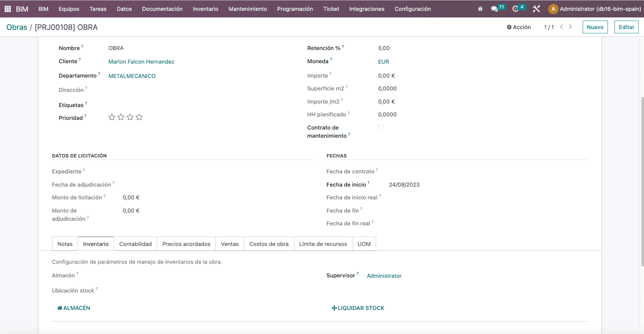Image resolution: width=644 pixels, height=334 pixels.
Task: Set priority to second star
Action: point(121,117)
